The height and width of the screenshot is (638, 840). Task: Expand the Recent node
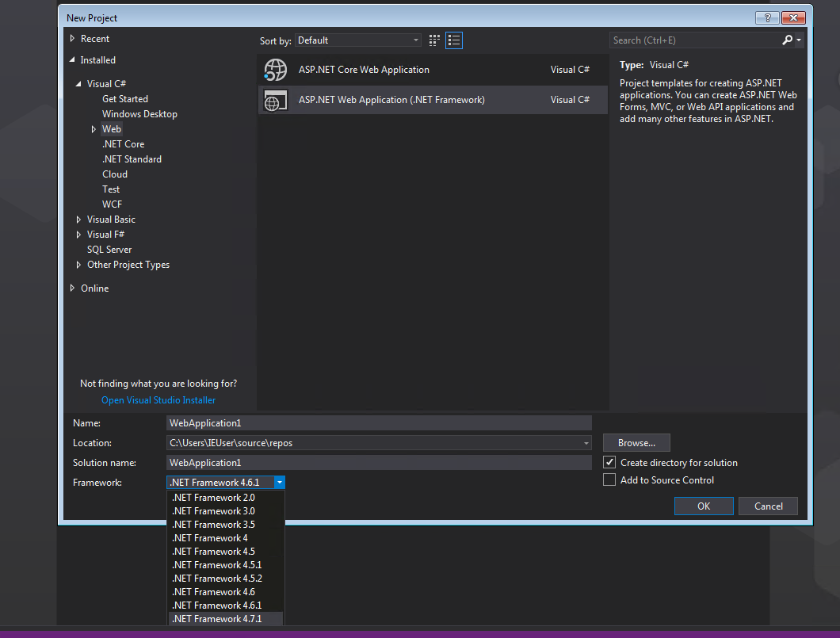tap(72, 39)
